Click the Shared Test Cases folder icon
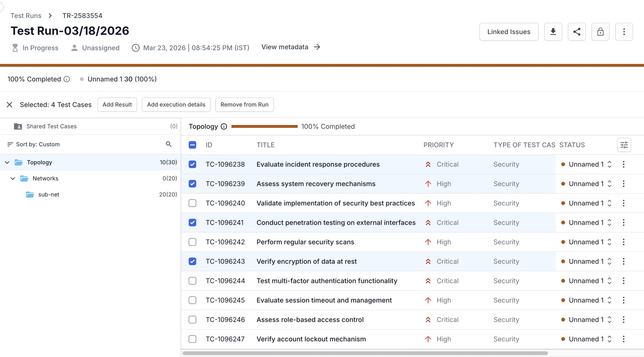This screenshot has width=644, height=357. (18, 126)
